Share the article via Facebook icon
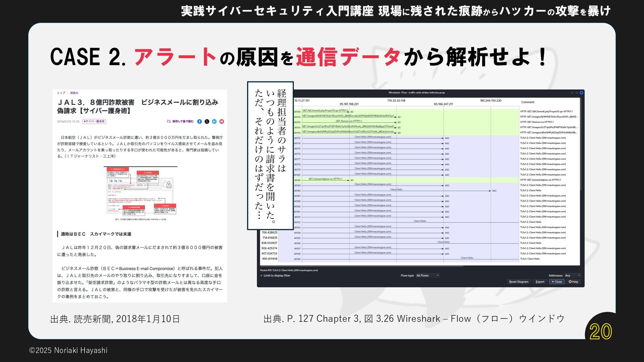644x362 pixels. pos(200,122)
